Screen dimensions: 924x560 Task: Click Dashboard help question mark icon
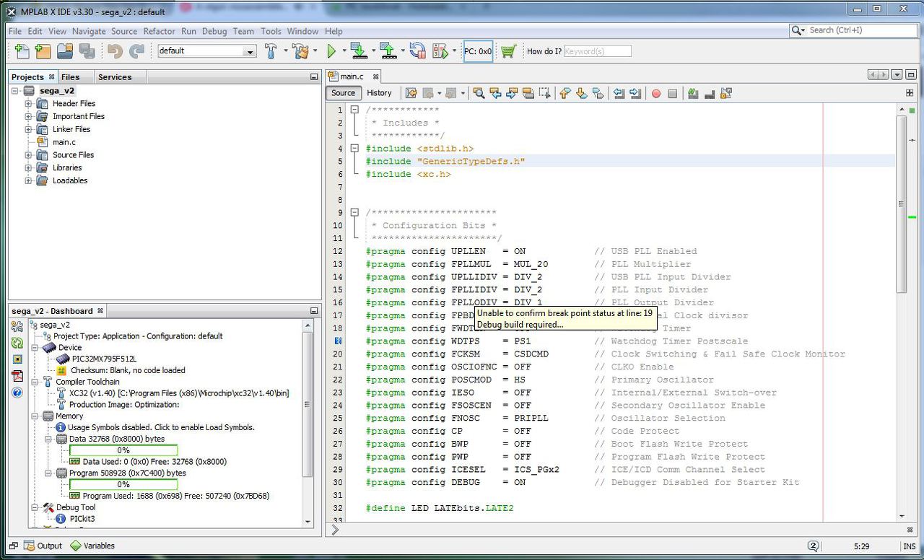coord(17,393)
